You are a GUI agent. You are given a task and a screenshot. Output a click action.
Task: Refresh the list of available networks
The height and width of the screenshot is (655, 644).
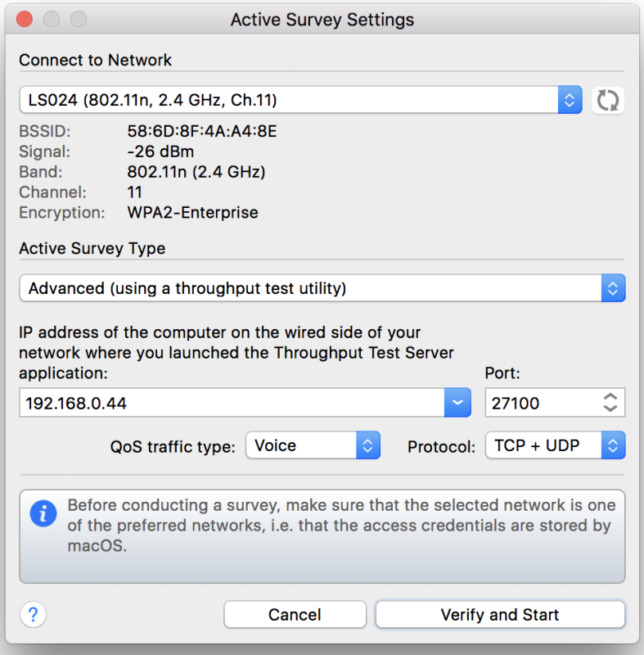click(x=608, y=99)
